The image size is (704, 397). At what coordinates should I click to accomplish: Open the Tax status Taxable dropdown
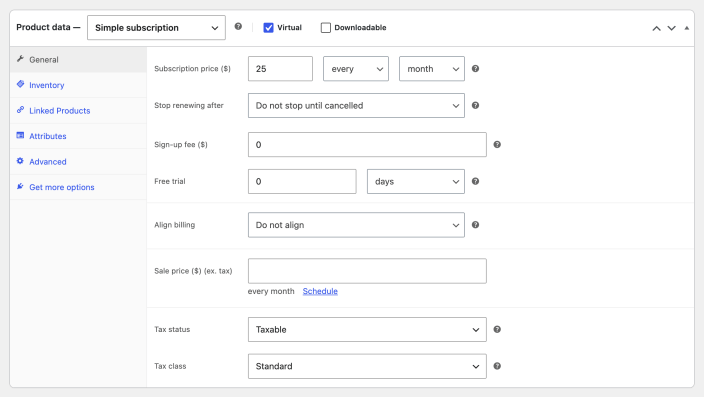tap(367, 330)
